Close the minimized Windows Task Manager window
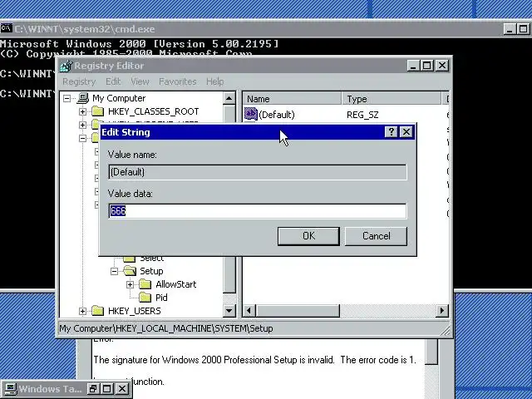This screenshot has width=532, height=399. coord(122,389)
